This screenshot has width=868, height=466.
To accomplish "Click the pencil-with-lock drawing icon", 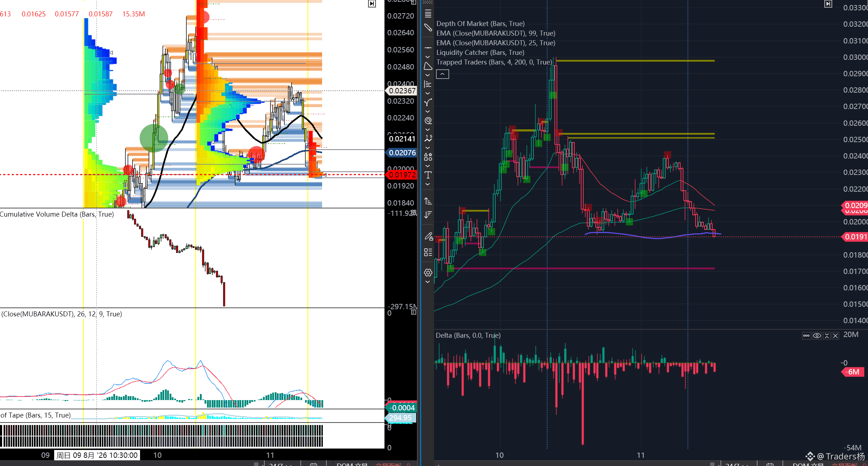I will [x=428, y=236].
